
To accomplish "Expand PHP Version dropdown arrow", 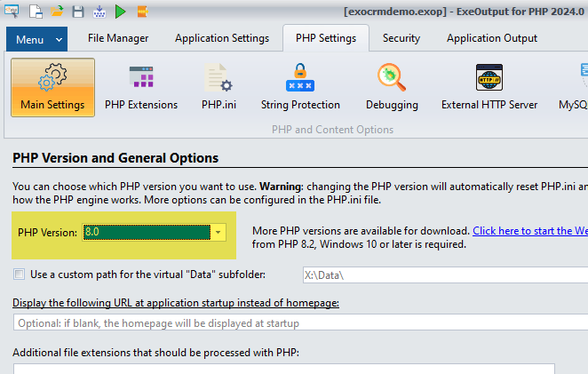I will pyautogui.click(x=219, y=232).
